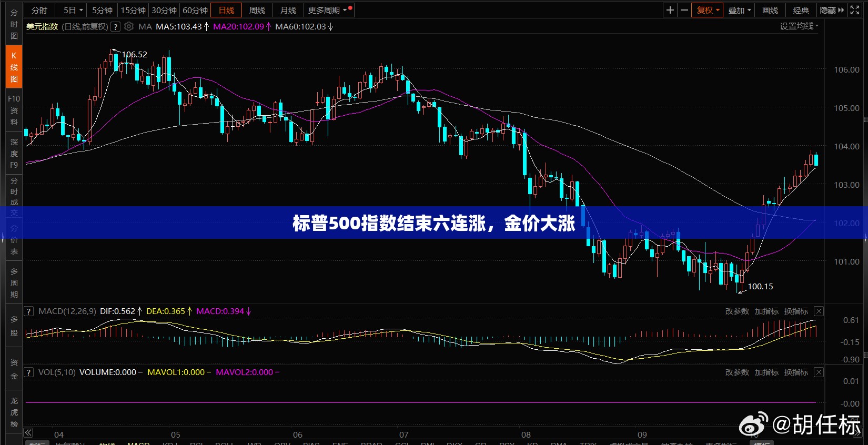
Task: Click 改参数 for the VOL indicator
Action: 737,372
